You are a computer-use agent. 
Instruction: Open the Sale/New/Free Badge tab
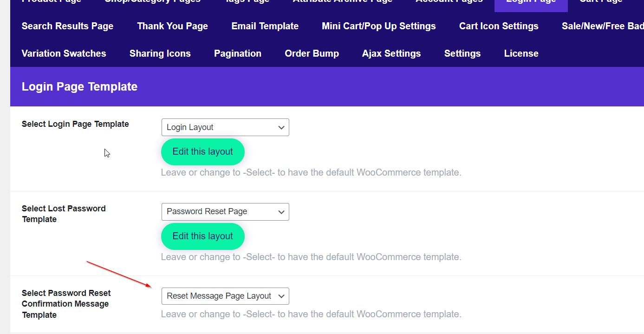coord(602,26)
